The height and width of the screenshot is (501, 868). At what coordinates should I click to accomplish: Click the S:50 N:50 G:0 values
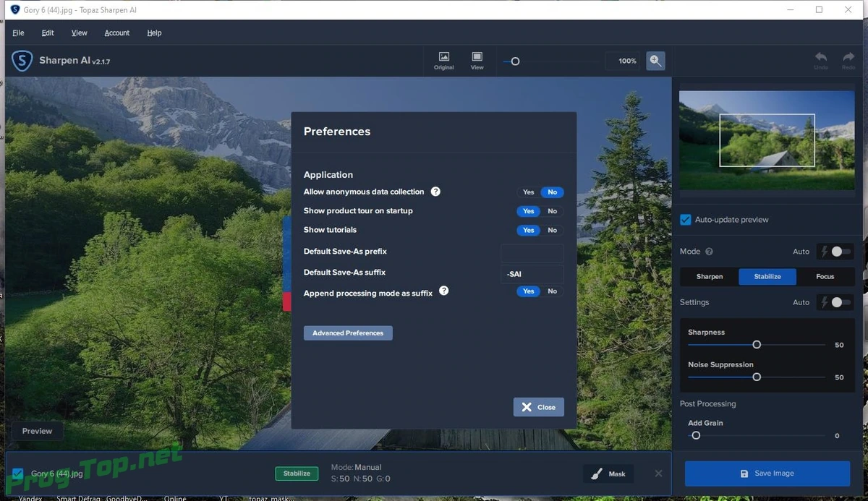(x=360, y=479)
